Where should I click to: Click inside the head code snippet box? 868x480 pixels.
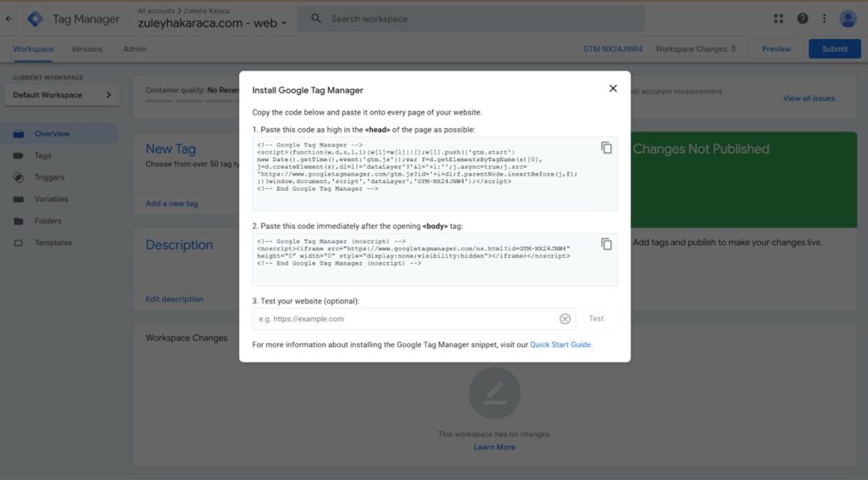pyautogui.click(x=435, y=174)
